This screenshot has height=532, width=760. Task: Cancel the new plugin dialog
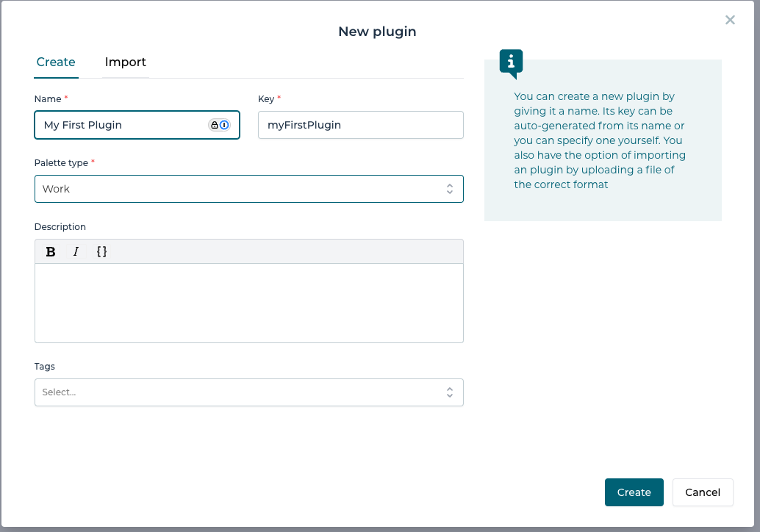[x=703, y=492]
